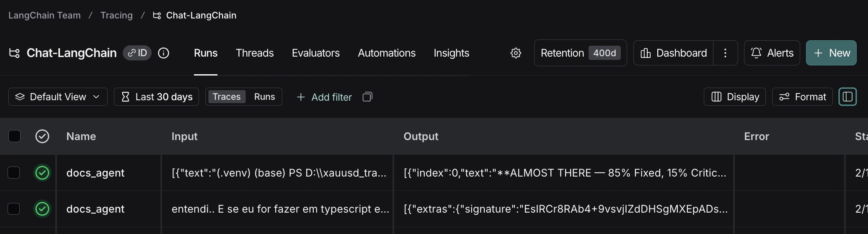This screenshot has height=234, width=868.
Task: Check the first docs_agent row checkbox
Action: 14,173
